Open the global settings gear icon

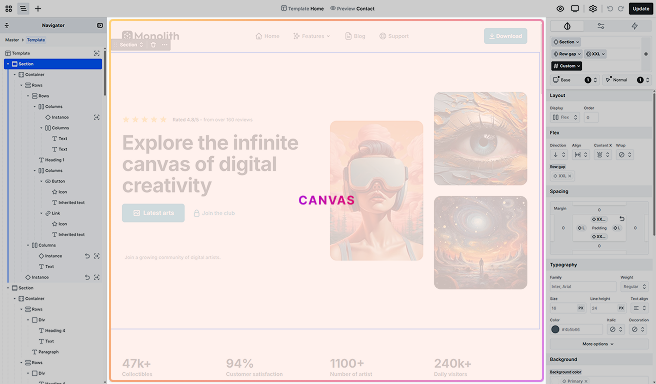(x=593, y=8)
